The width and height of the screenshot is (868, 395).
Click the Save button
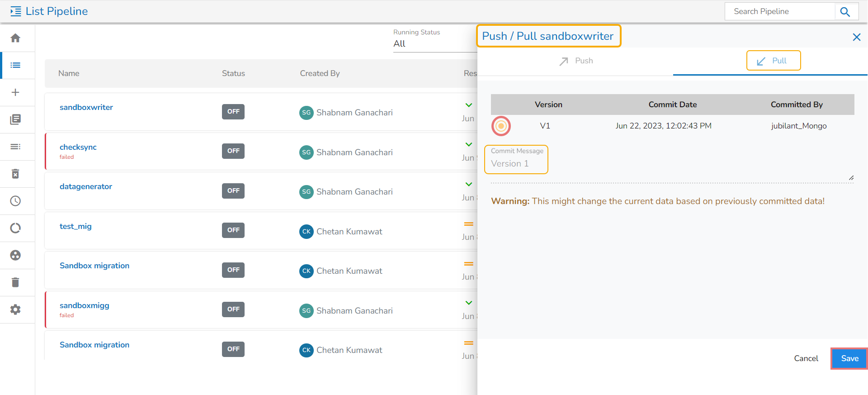[849, 358]
